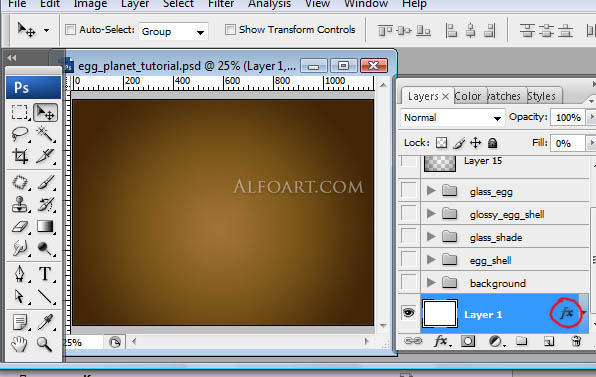The image size is (596, 377).
Task: Select the Crop tool
Action: tap(20, 156)
